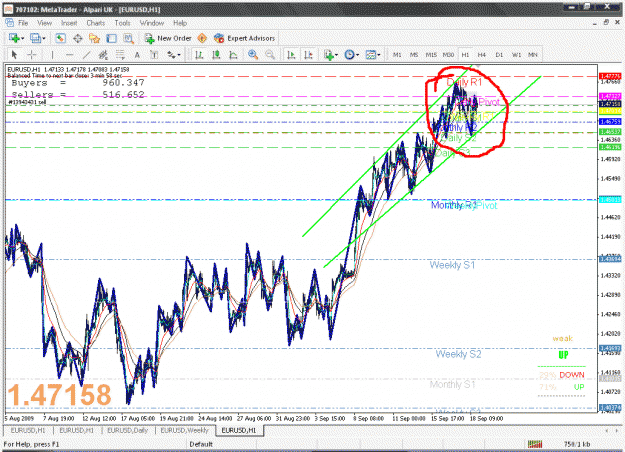Expand the Profiles dropdown arrow
Image resolution: width=625 pixels, height=452 pixels.
(x=43, y=39)
